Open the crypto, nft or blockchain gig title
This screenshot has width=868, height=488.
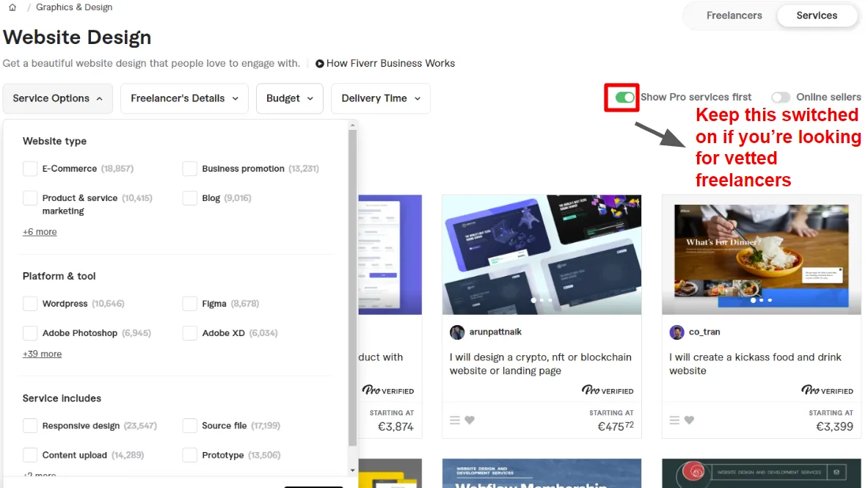tap(540, 364)
